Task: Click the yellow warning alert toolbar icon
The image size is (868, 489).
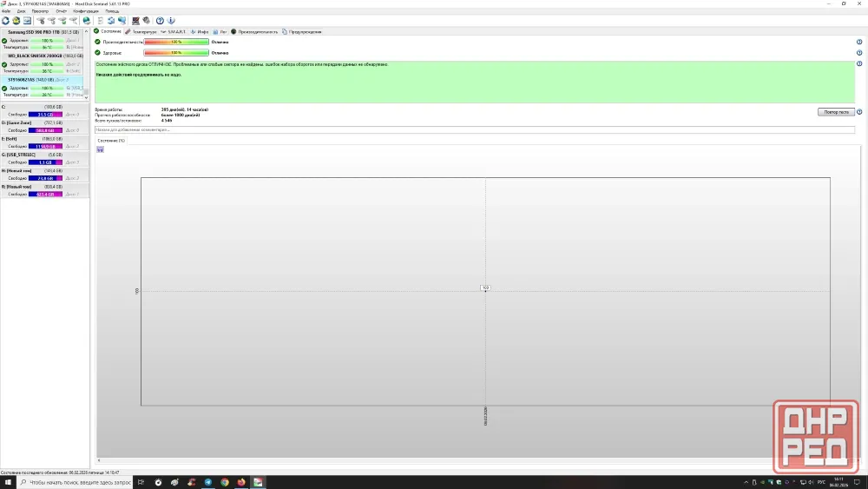Action: pos(16,21)
